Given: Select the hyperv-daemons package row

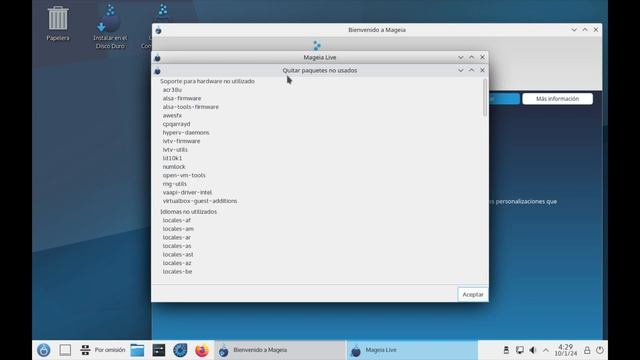Looking at the screenshot, I should coord(186,133).
